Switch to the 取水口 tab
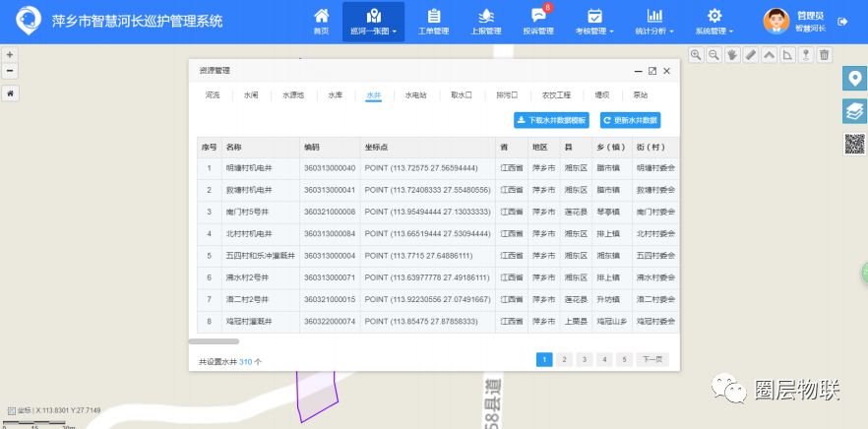The width and height of the screenshot is (868, 429). (462, 95)
